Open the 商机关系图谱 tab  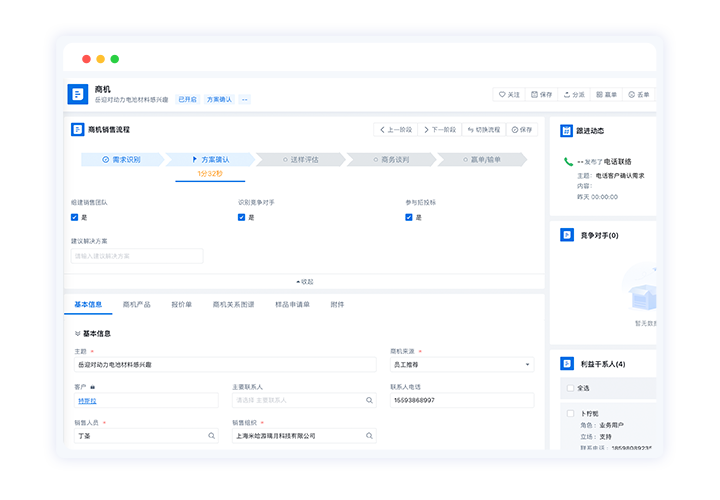[x=233, y=304]
